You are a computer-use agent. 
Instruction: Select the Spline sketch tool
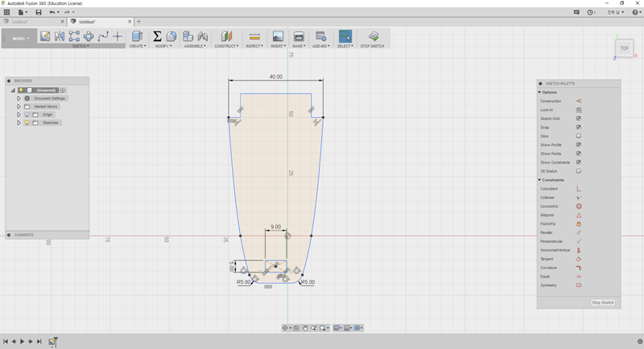[x=103, y=36]
